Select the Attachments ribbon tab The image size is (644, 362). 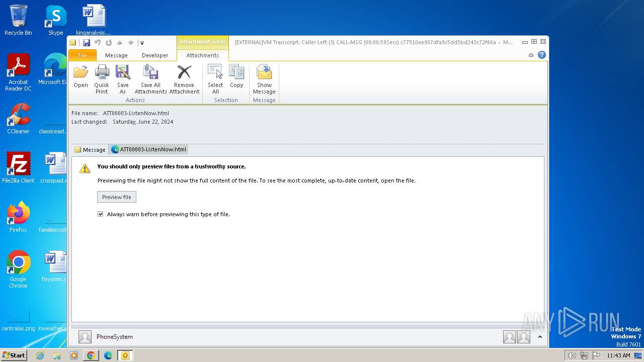(203, 55)
